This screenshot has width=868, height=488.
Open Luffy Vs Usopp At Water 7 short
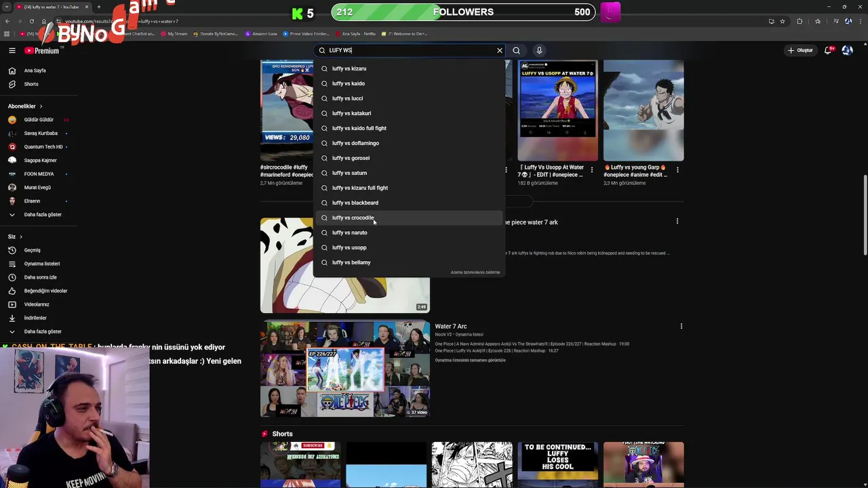click(557, 110)
